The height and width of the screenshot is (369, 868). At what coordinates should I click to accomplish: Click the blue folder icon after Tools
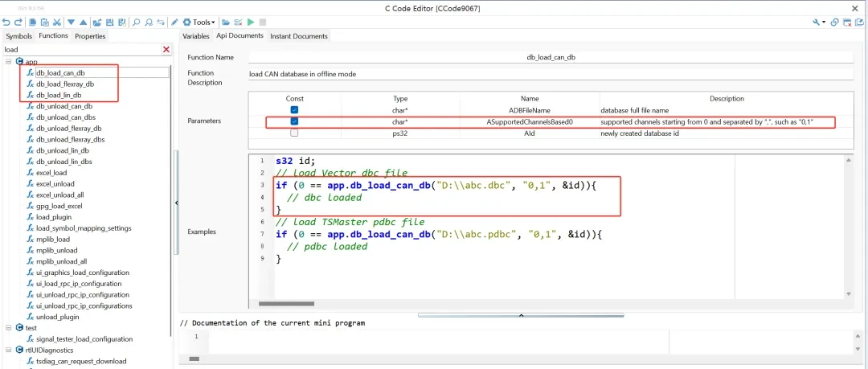(x=225, y=23)
